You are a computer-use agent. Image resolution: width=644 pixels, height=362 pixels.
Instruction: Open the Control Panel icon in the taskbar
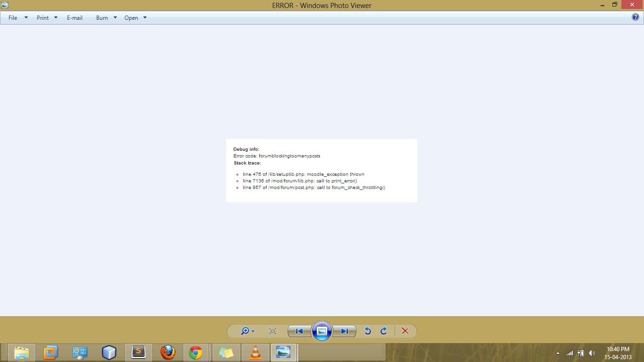click(80, 353)
